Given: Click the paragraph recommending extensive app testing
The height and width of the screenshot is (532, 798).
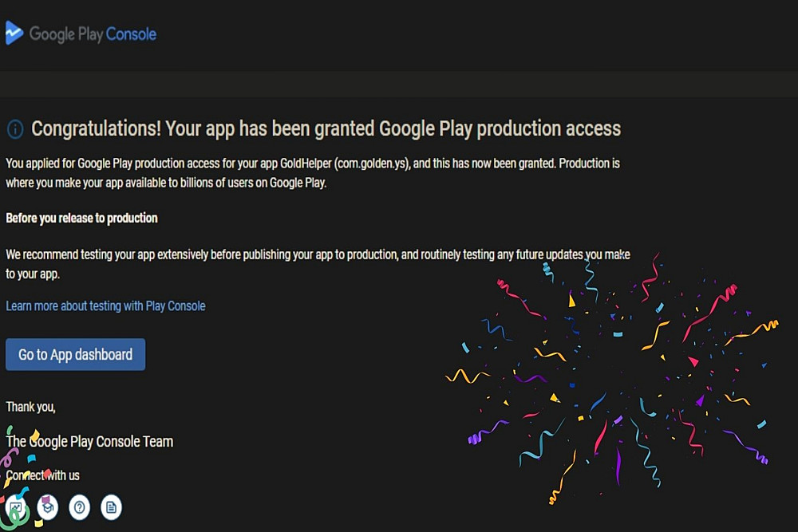Looking at the screenshot, I should point(318,263).
